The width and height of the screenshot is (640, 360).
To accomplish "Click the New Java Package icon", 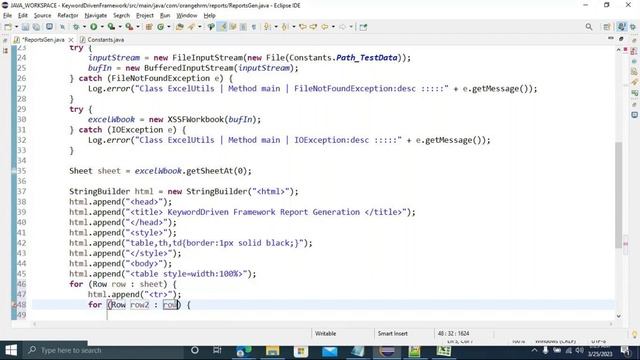I will pyautogui.click(x=149, y=27).
